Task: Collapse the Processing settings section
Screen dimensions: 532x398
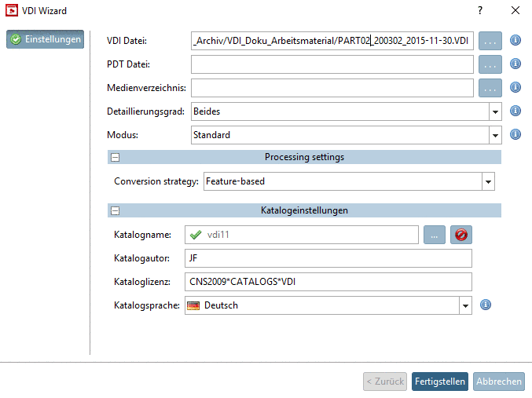Action: (116, 157)
